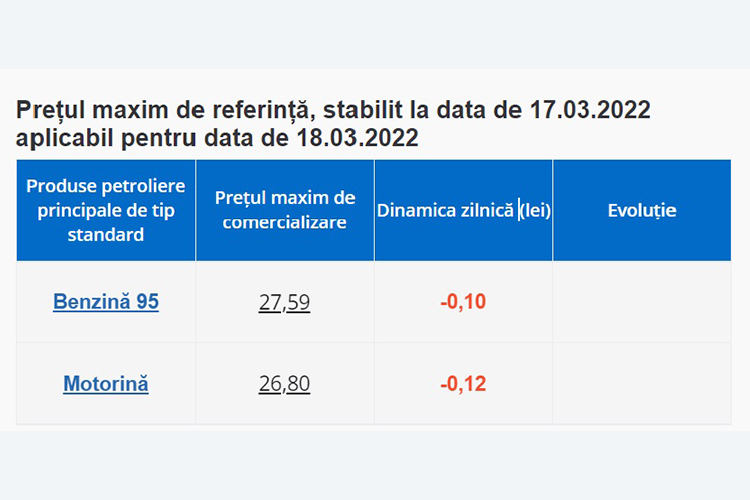Click empty Evoluție cell in Benzină 95 row
The height and width of the screenshot is (500, 750).
click(x=642, y=302)
